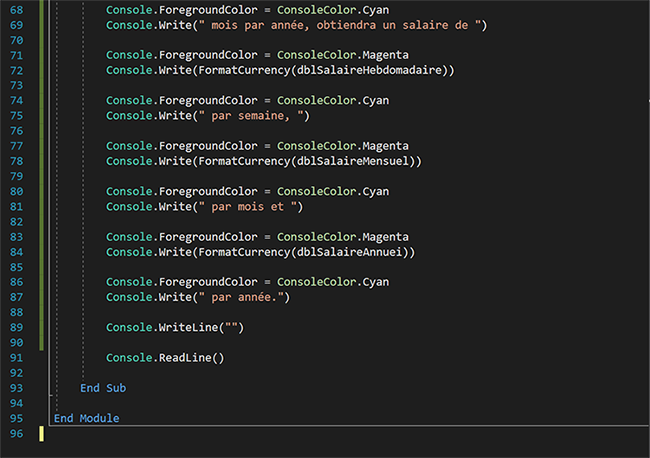Click ConsoleColor.Cyan on line 86
650x458 pixels.
pos(333,282)
